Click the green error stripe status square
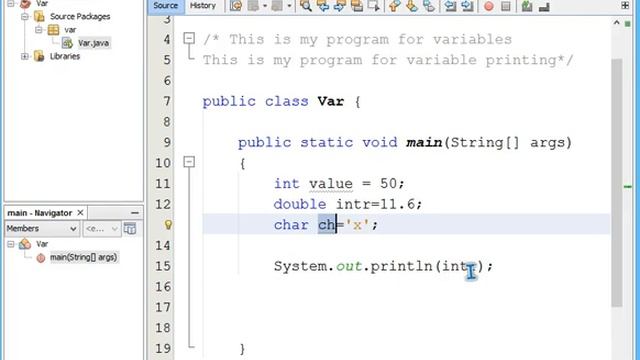640x360 pixels. pyautogui.click(x=628, y=24)
